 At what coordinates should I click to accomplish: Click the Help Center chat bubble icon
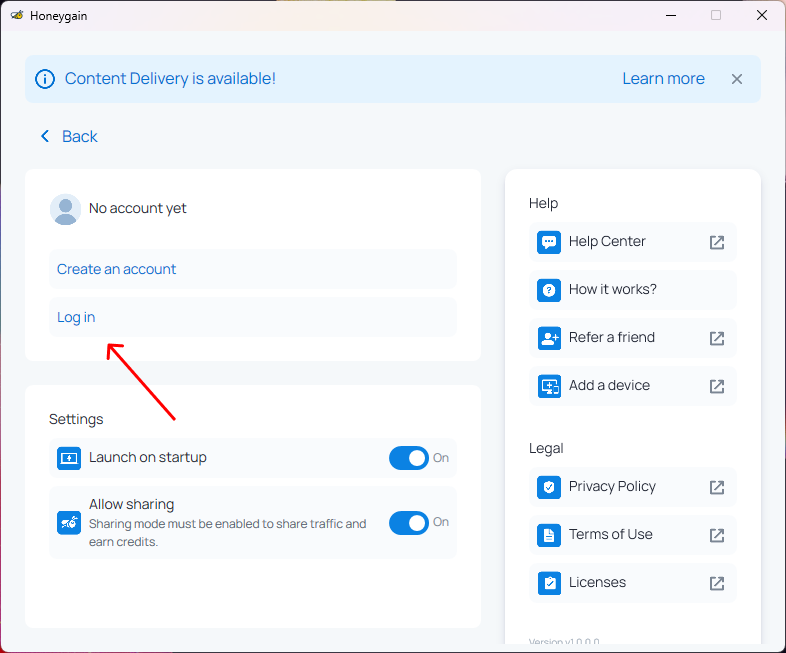pyautogui.click(x=549, y=242)
